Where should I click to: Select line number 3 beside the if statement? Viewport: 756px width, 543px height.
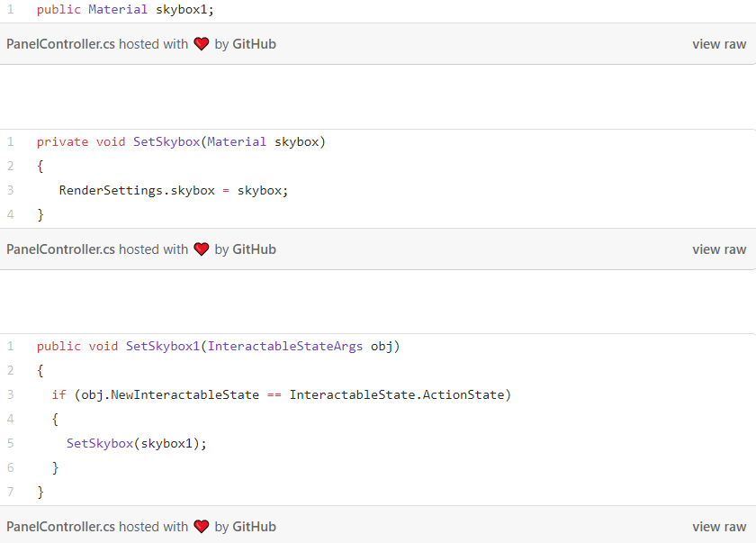pos(11,394)
